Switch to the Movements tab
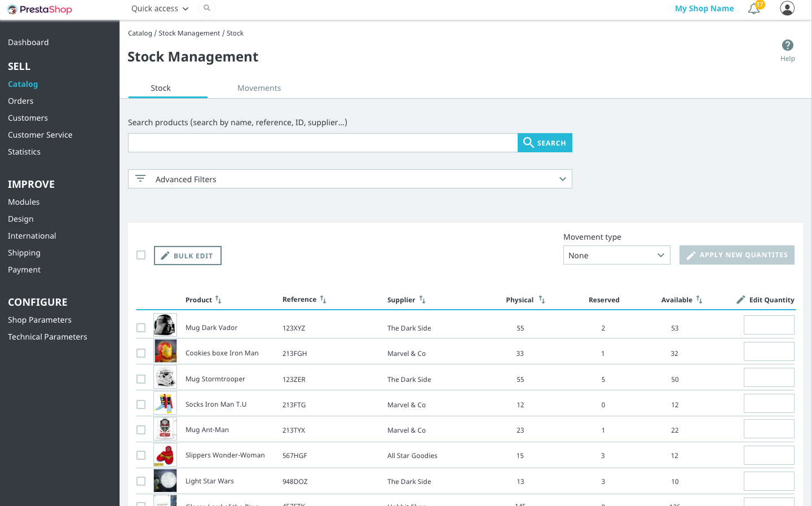The width and height of the screenshot is (812, 506). 259,88
